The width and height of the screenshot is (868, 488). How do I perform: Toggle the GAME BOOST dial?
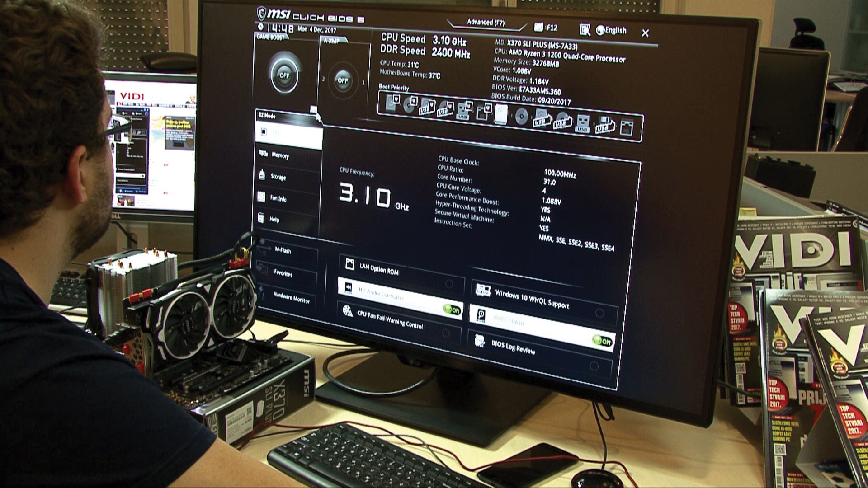284,75
